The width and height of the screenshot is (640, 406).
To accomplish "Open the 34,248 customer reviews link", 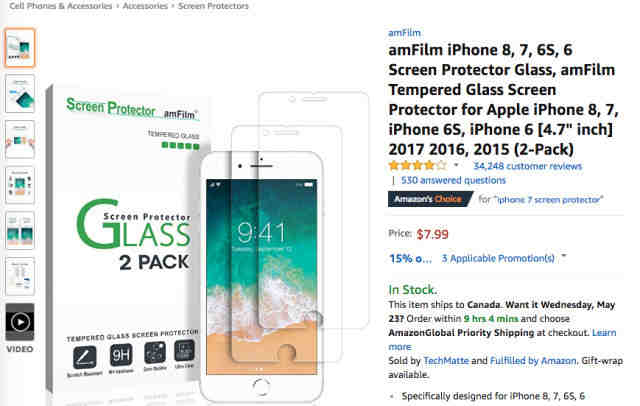I will 527,166.
